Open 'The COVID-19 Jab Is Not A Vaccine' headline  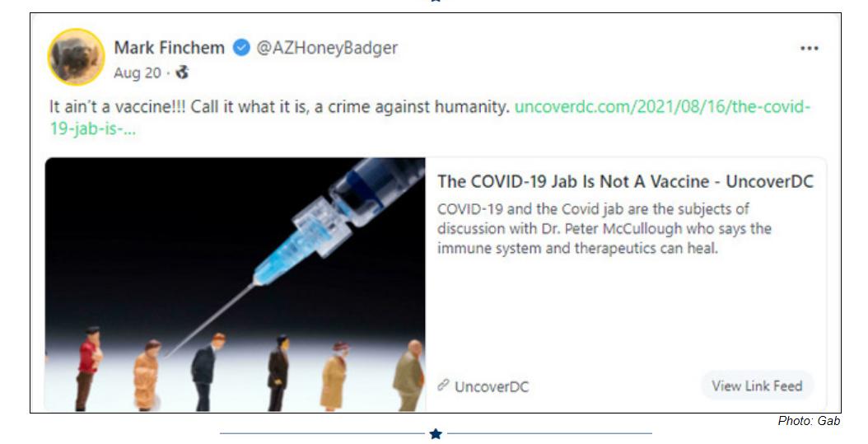[x=626, y=181]
